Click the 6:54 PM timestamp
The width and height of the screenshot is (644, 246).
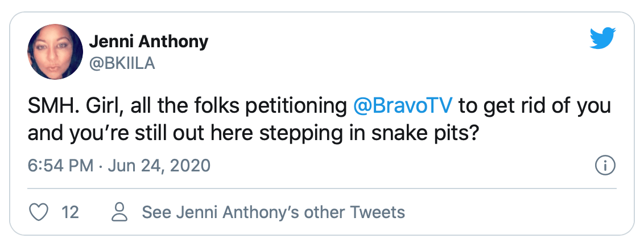pos(60,166)
